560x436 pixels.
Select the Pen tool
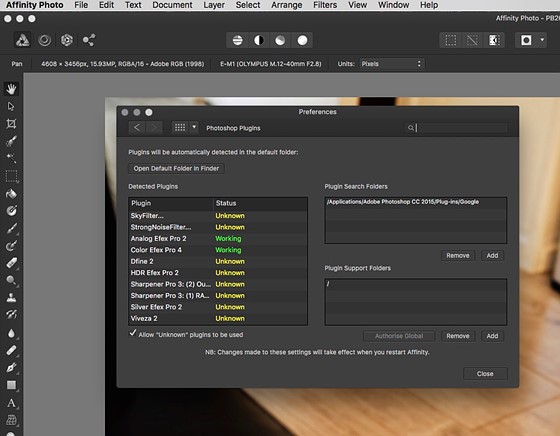click(11, 367)
